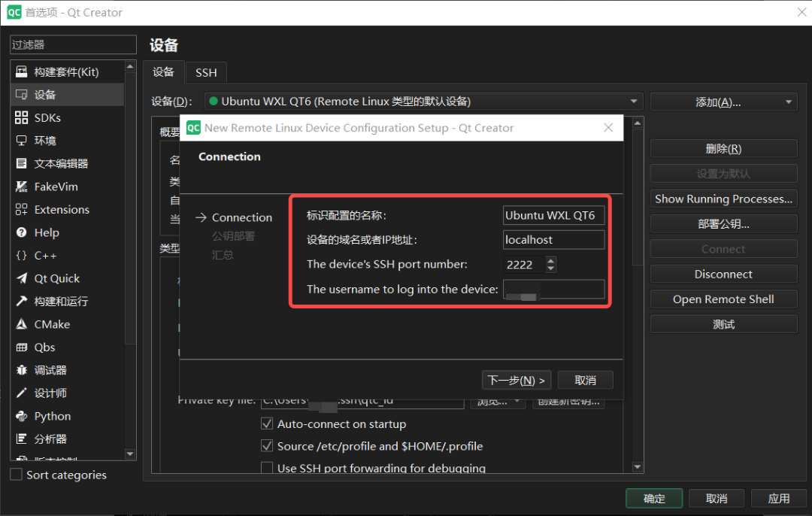Open the Extensions category icon

pos(21,209)
